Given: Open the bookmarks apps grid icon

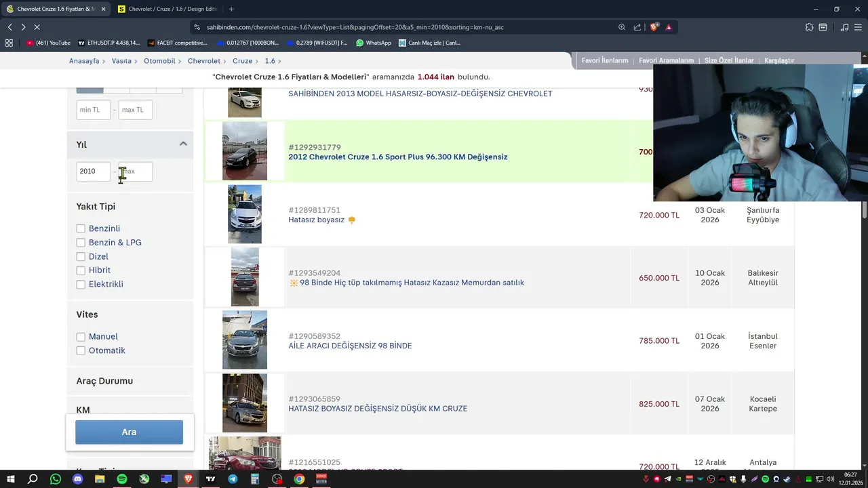Looking at the screenshot, I should pyautogui.click(x=9, y=43).
